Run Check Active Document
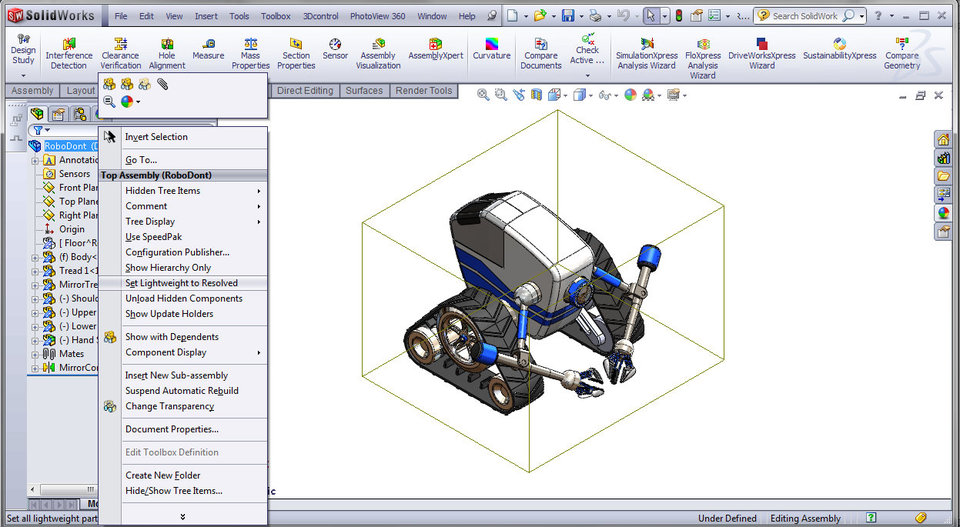This screenshot has height=527, width=960. pos(587,49)
